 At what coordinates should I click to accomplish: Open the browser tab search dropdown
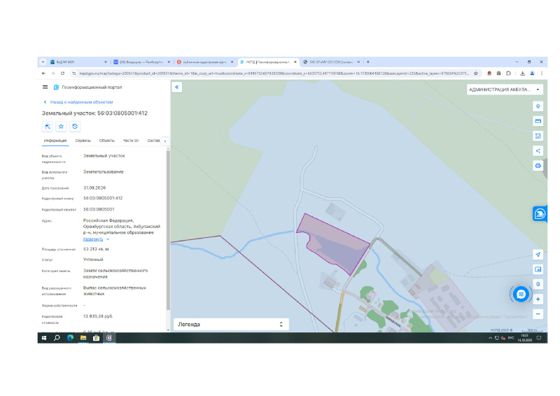coord(43,62)
